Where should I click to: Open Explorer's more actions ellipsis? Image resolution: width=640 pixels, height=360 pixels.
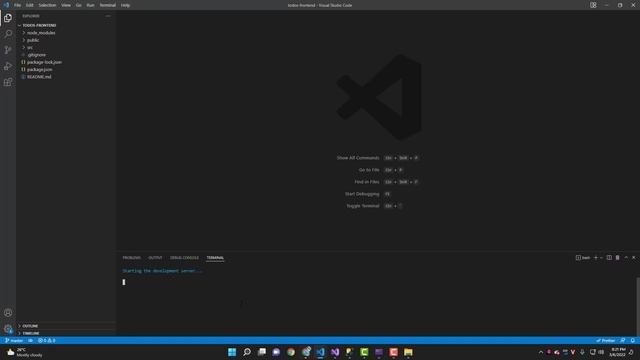pos(108,16)
